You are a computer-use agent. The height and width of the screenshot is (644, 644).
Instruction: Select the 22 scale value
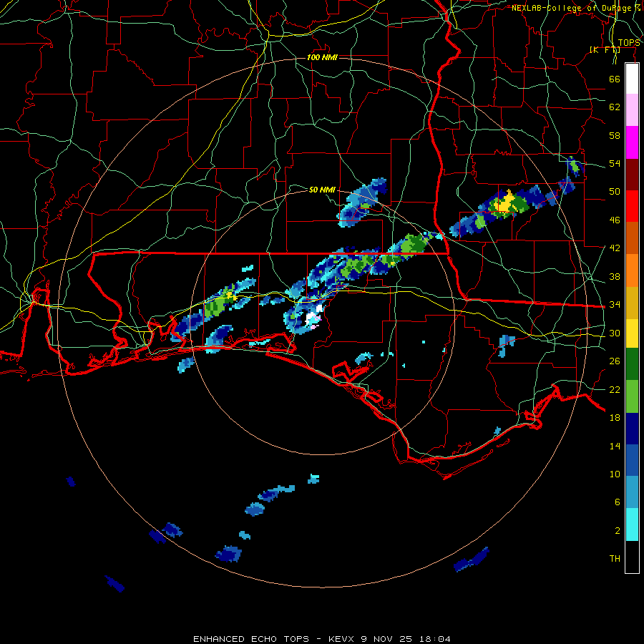pyautogui.click(x=615, y=389)
